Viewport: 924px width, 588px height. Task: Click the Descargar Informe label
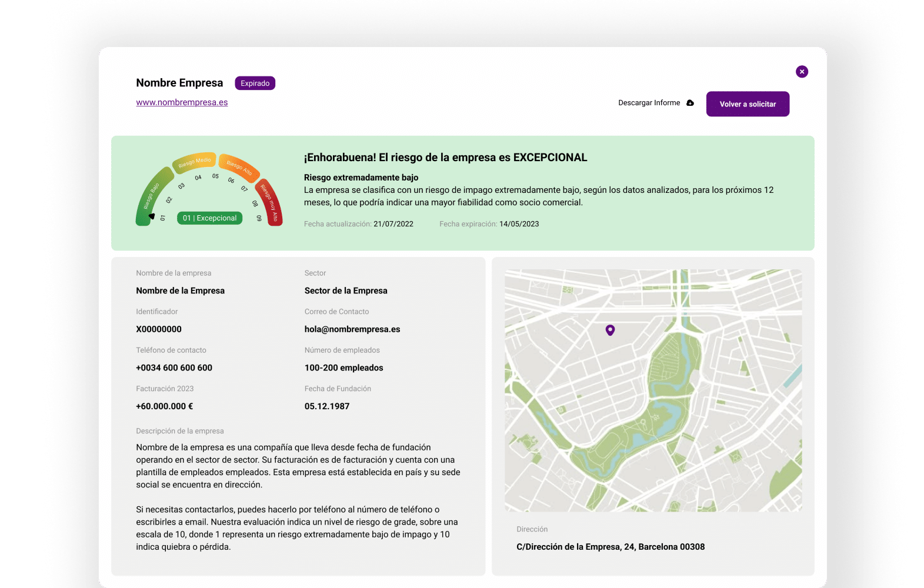click(x=649, y=103)
